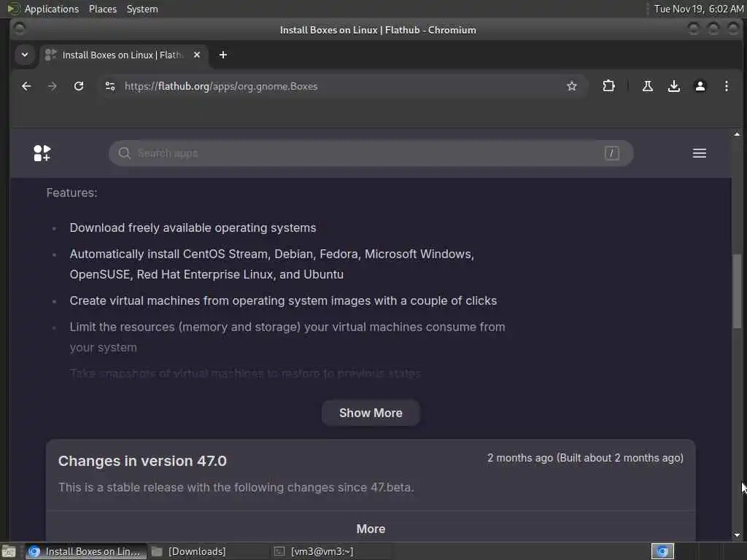
Task: Click the 'Automatically install CentOS Stream' item
Action: [x=271, y=264]
